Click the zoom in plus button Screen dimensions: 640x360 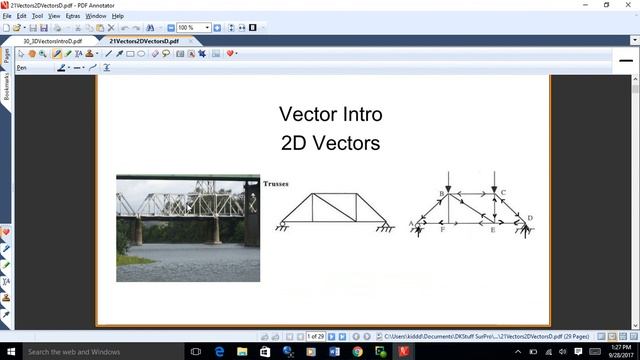(x=217, y=28)
